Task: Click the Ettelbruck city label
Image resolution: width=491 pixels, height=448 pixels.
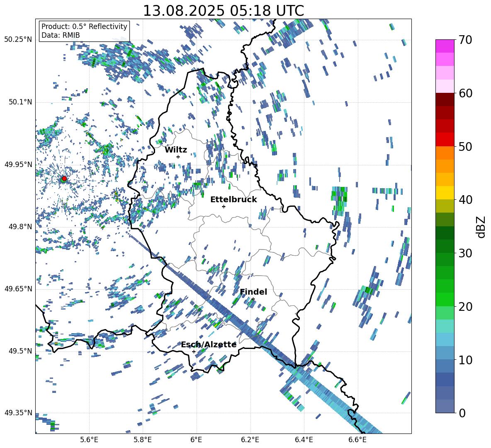Action: (x=233, y=200)
